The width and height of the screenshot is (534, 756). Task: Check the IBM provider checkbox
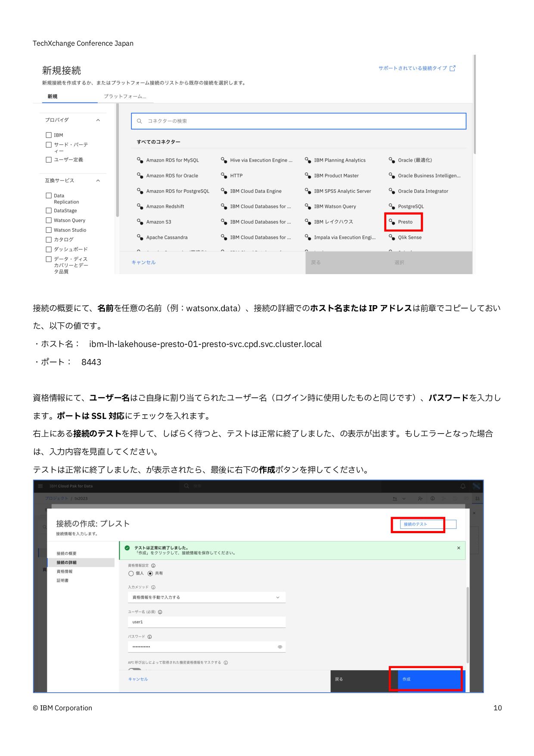click(49, 135)
